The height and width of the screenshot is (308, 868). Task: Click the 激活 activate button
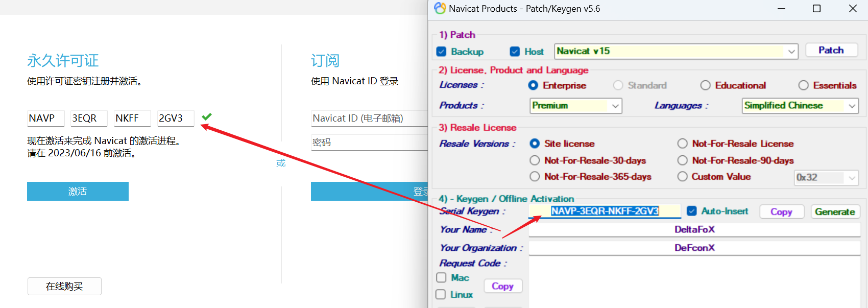pos(78,191)
